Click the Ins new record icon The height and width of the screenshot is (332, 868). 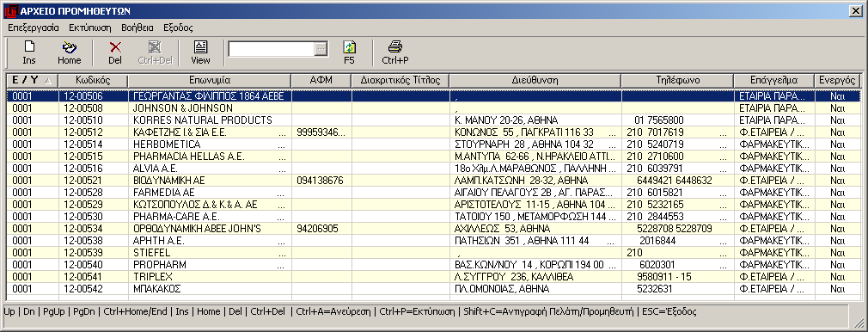tap(29, 47)
